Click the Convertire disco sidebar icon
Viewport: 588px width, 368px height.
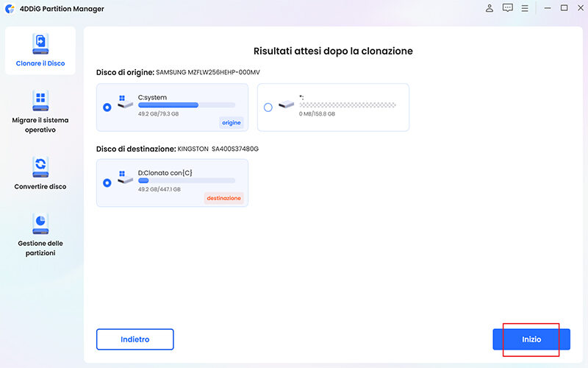(40, 166)
